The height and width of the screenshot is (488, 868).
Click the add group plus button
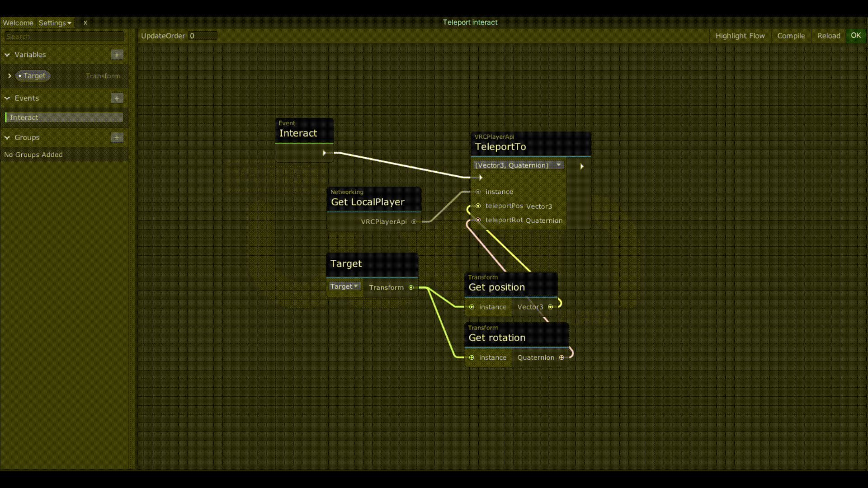coord(117,137)
